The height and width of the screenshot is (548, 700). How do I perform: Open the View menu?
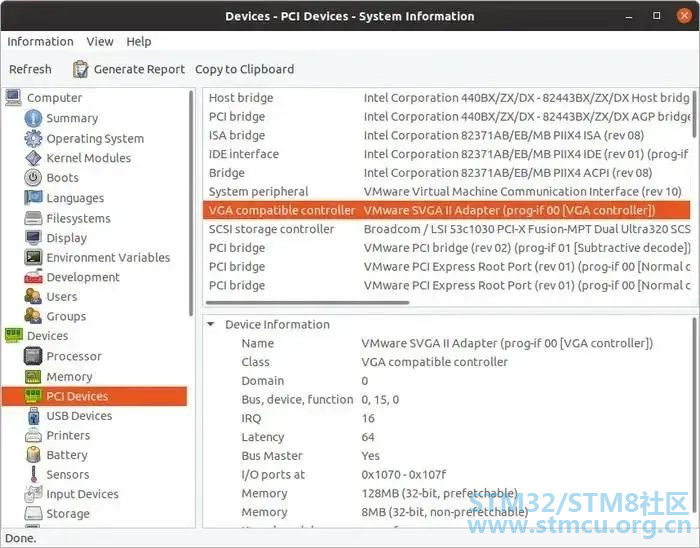100,42
